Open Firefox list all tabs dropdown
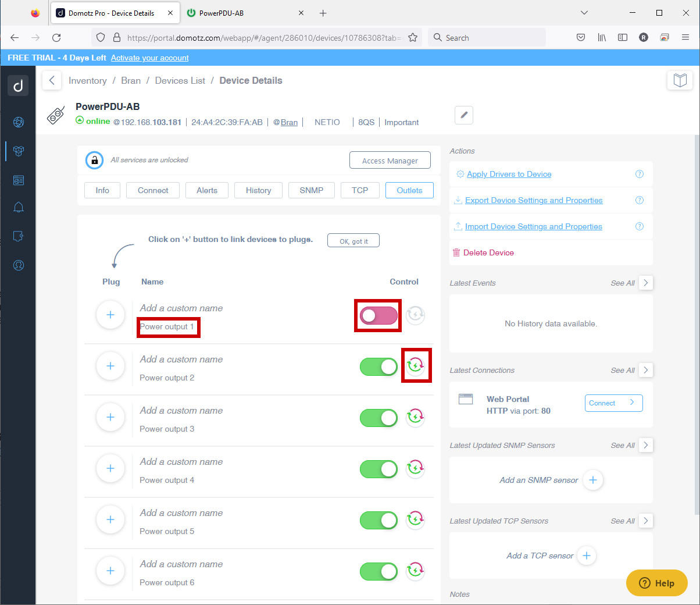 (584, 13)
